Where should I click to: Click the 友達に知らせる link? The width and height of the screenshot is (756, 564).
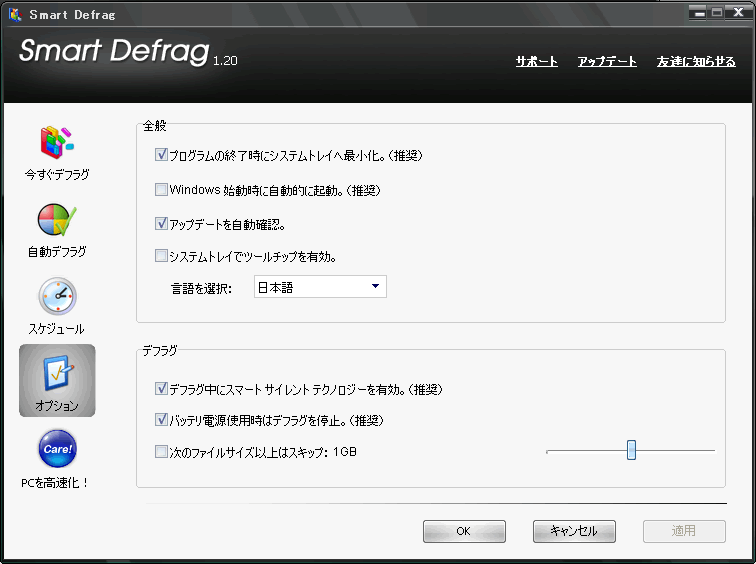(x=696, y=61)
